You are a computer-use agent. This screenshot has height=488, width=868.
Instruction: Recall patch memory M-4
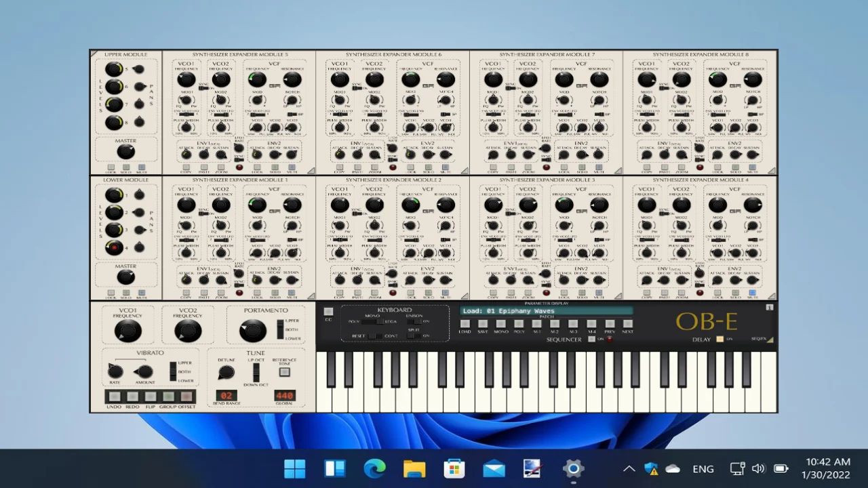[591, 324]
